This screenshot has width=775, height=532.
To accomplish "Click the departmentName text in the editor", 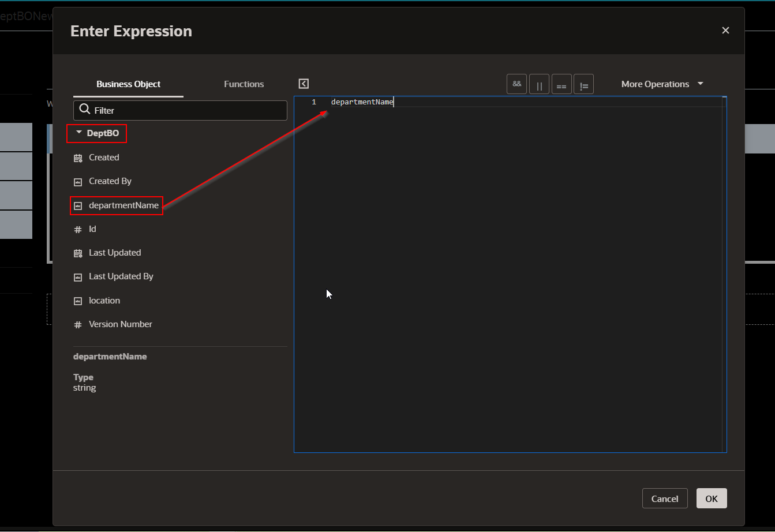I will pos(362,102).
